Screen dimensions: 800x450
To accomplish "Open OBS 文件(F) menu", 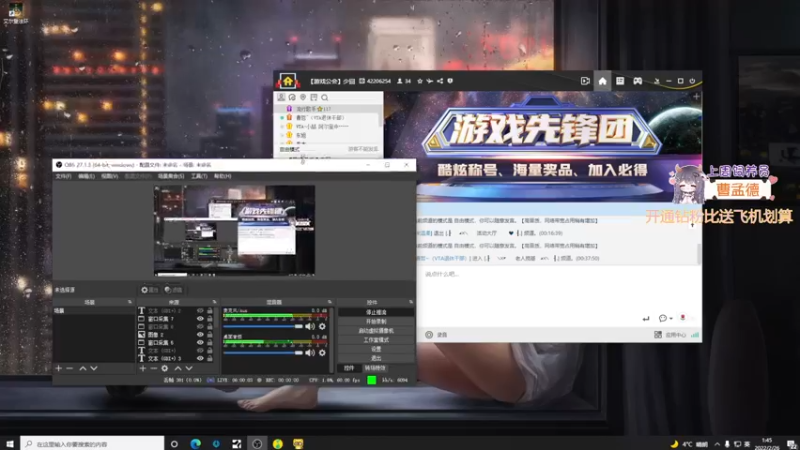I will tap(63, 176).
